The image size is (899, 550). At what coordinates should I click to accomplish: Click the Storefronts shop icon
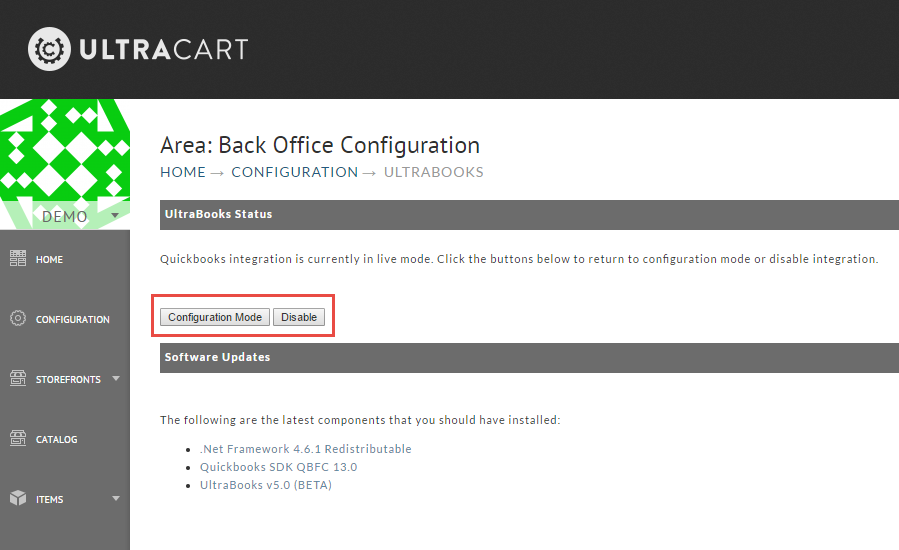(18, 378)
